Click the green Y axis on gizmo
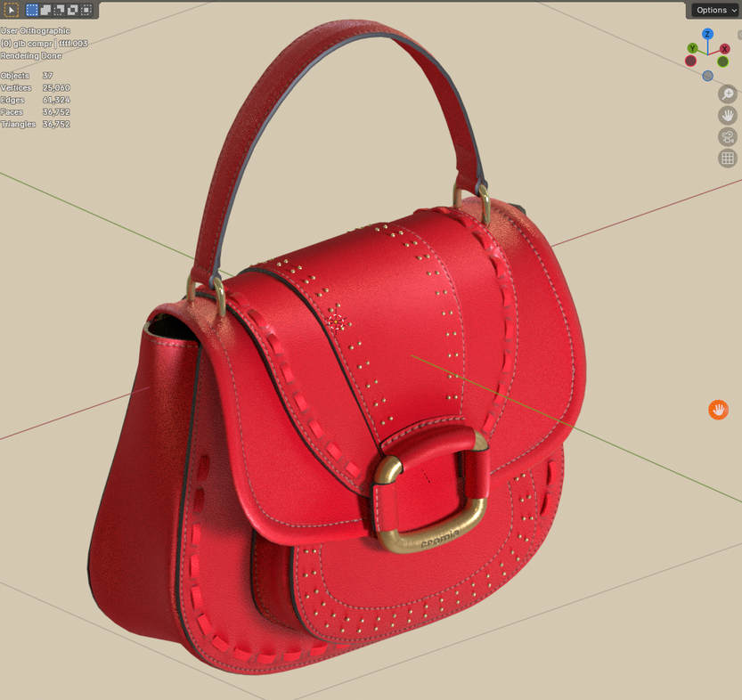This screenshot has width=742, height=700. click(692, 48)
